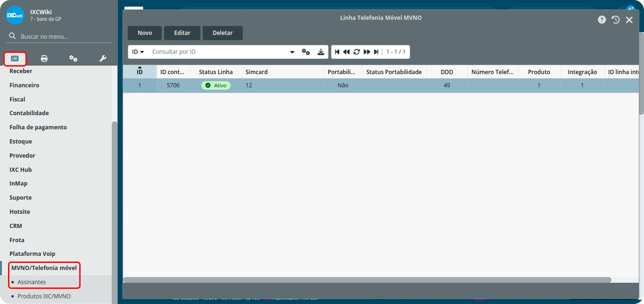644x304 pixels.
Task: Open Assinantes in the sidebar
Action: [32, 282]
